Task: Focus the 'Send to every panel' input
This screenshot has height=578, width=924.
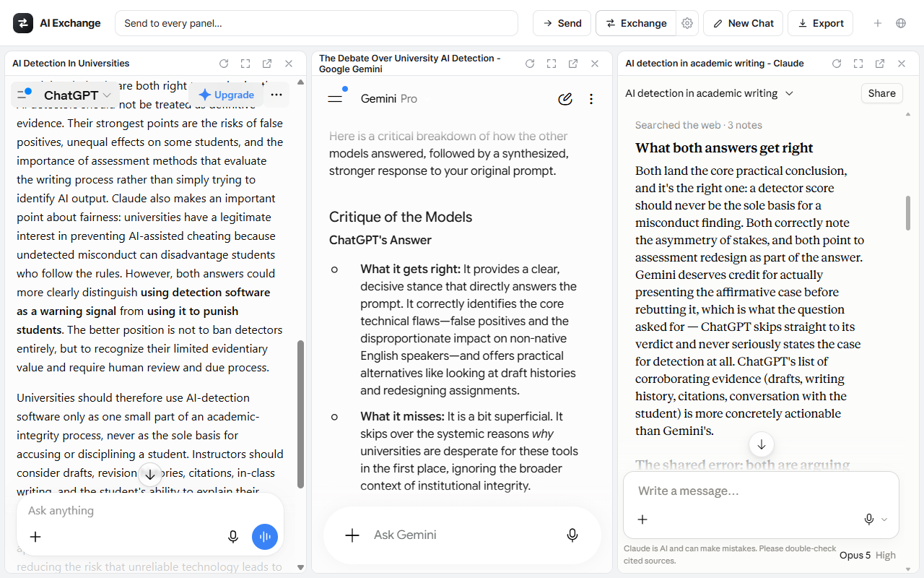Action: point(316,23)
